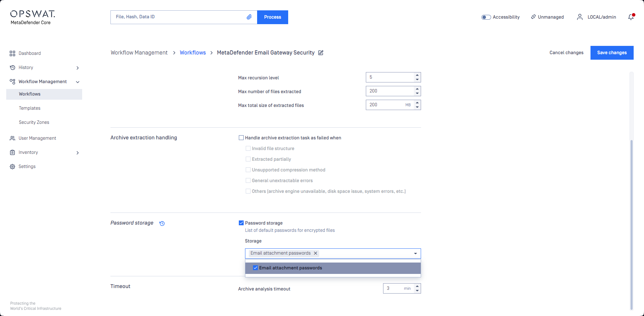The image size is (644, 316).
Task: Check the Invalid file structure box
Action: pyautogui.click(x=248, y=148)
